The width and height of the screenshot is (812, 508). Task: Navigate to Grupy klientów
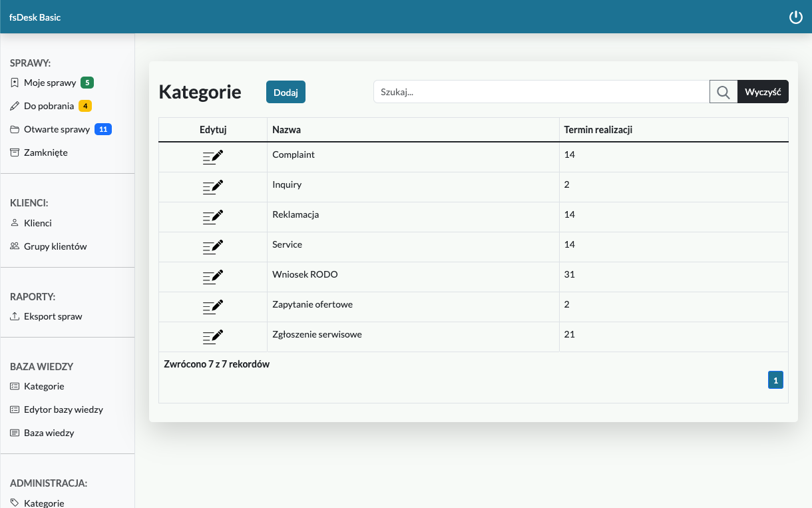(55, 247)
